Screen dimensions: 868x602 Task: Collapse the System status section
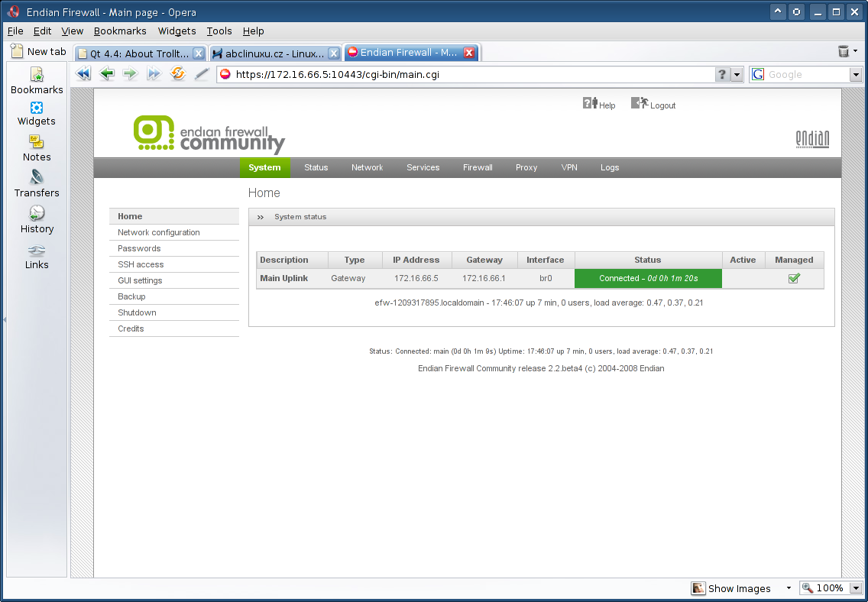261,218
